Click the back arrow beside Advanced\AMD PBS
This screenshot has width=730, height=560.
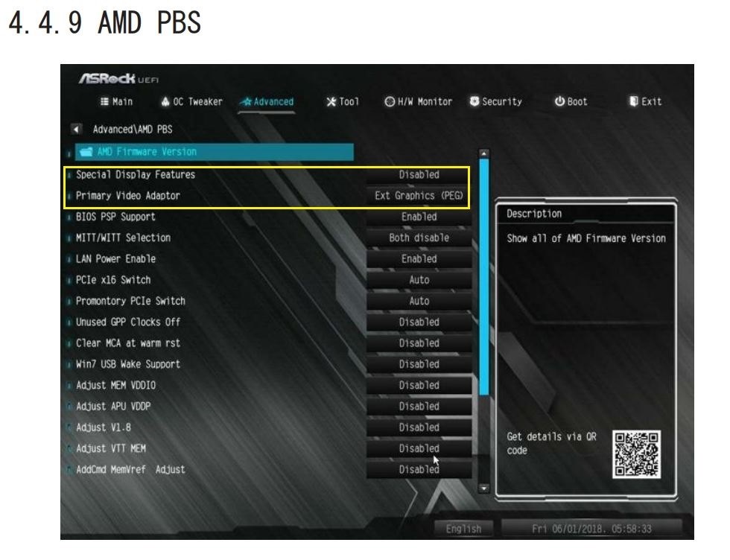pyautogui.click(x=76, y=129)
